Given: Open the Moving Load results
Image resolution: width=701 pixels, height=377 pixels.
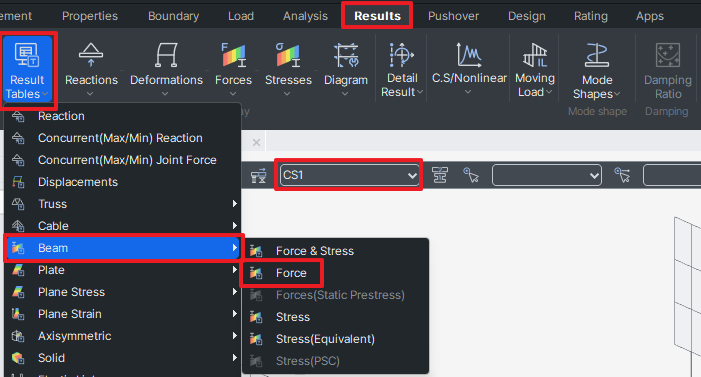Looking at the screenshot, I should tap(535, 69).
